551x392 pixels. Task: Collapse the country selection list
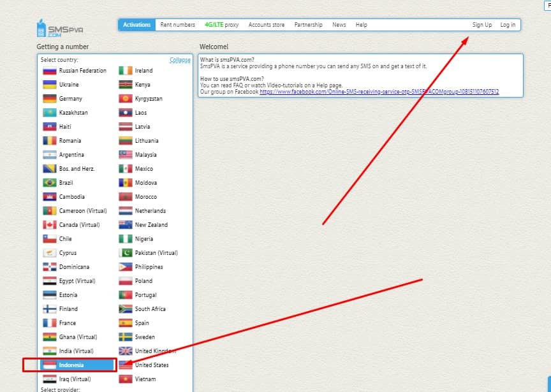point(180,60)
